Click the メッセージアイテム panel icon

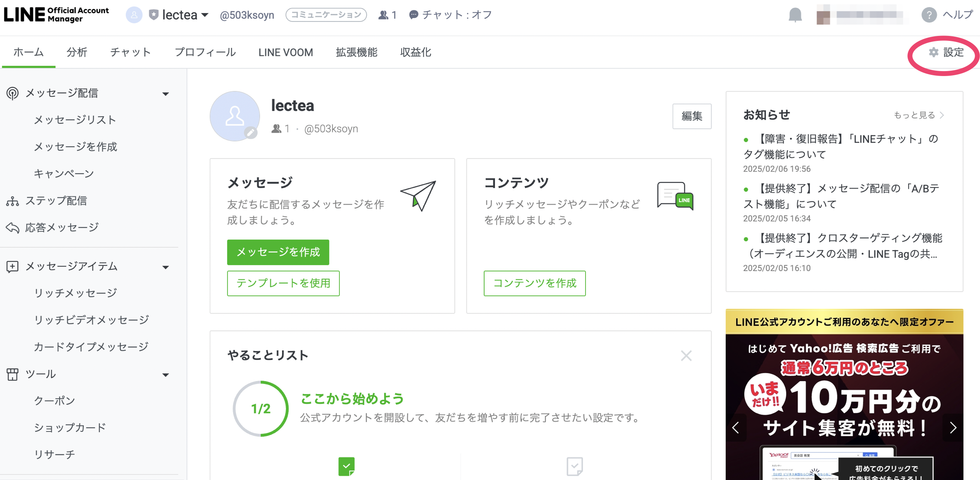(13, 266)
